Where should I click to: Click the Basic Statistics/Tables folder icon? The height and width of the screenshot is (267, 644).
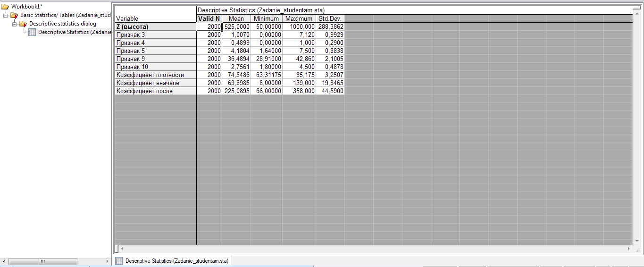click(x=15, y=15)
